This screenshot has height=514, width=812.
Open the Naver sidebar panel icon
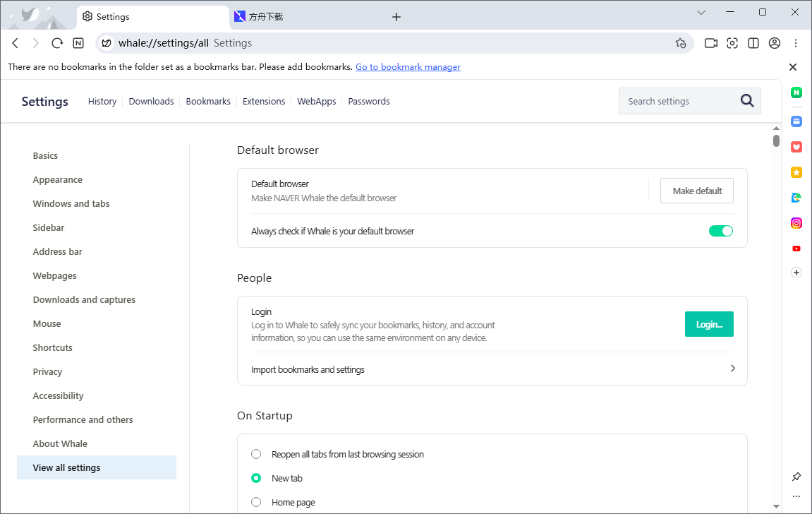pos(796,92)
